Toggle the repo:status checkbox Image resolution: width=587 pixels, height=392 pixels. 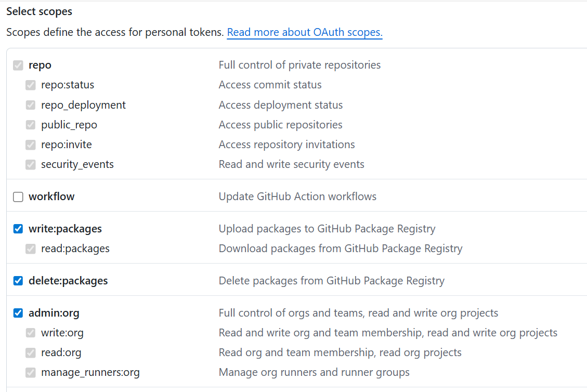click(31, 85)
